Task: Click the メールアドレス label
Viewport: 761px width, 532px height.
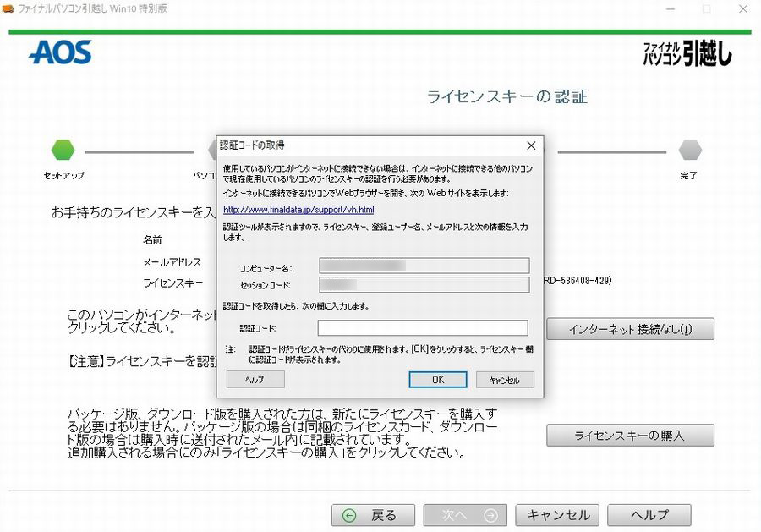Action: pyautogui.click(x=172, y=262)
